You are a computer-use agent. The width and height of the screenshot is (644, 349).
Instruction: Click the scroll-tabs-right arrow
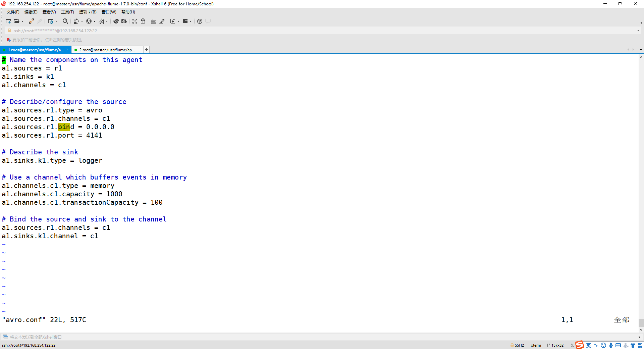pos(633,50)
